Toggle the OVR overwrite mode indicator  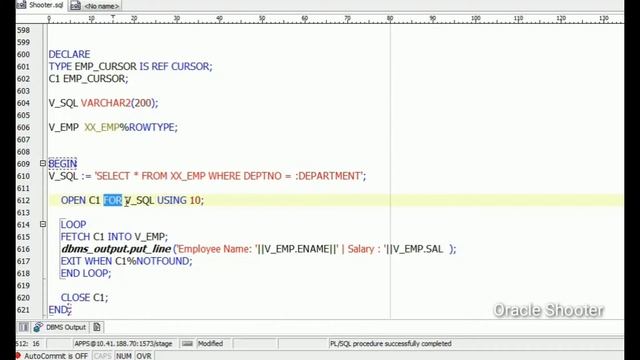pos(144,356)
